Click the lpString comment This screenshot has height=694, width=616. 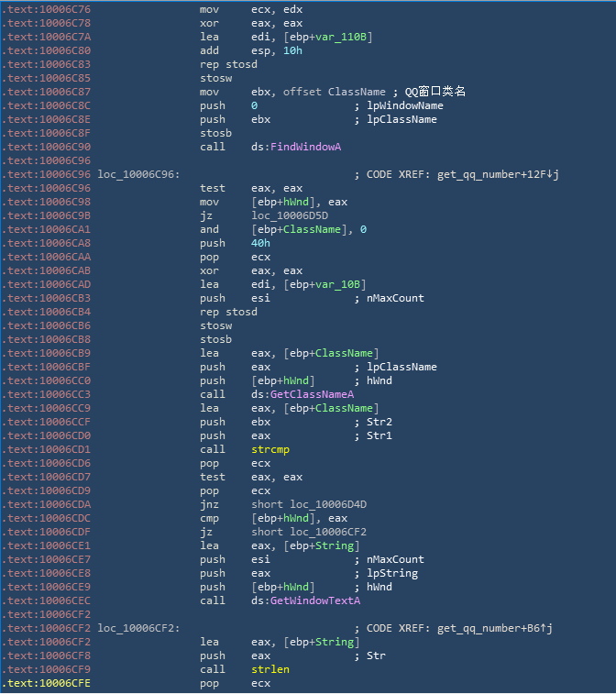point(392,573)
